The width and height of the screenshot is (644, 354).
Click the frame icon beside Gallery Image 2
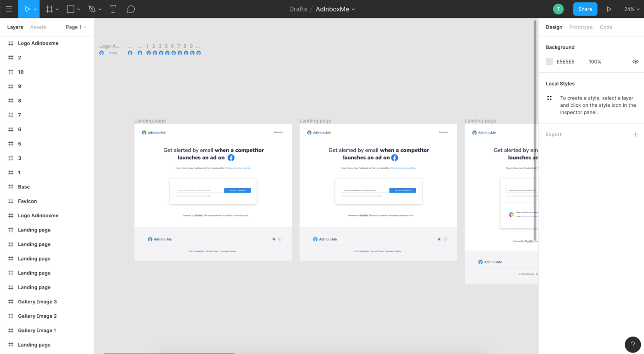click(x=11, y=316)
